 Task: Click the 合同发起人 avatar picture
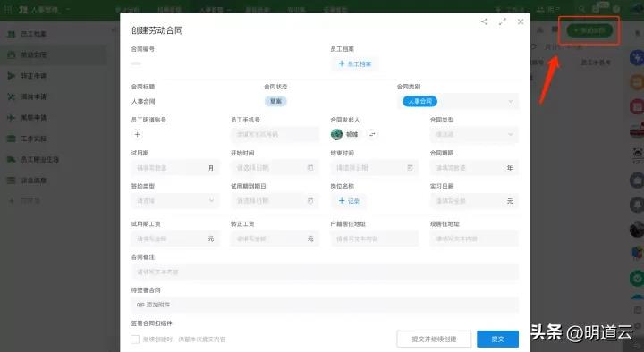click(x=337, y=134)
